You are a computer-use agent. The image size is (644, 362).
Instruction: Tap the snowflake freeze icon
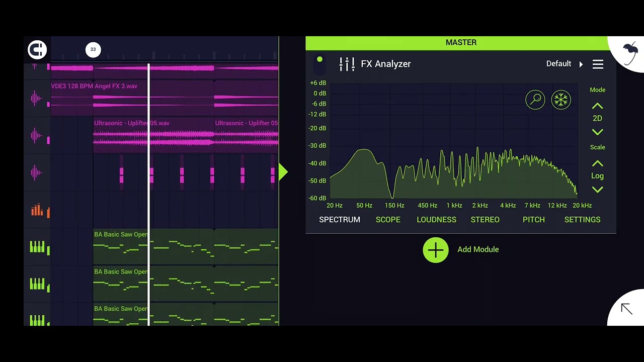[561, 100]
